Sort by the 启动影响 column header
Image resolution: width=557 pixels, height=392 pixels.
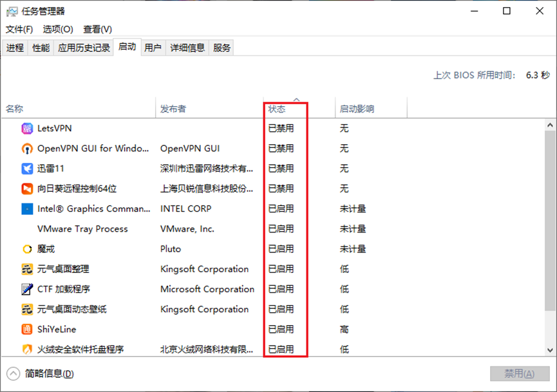[371, 109]
